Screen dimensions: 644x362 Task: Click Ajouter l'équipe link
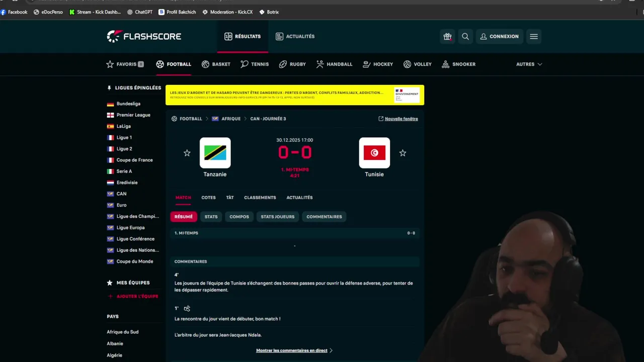click(133, 297)
